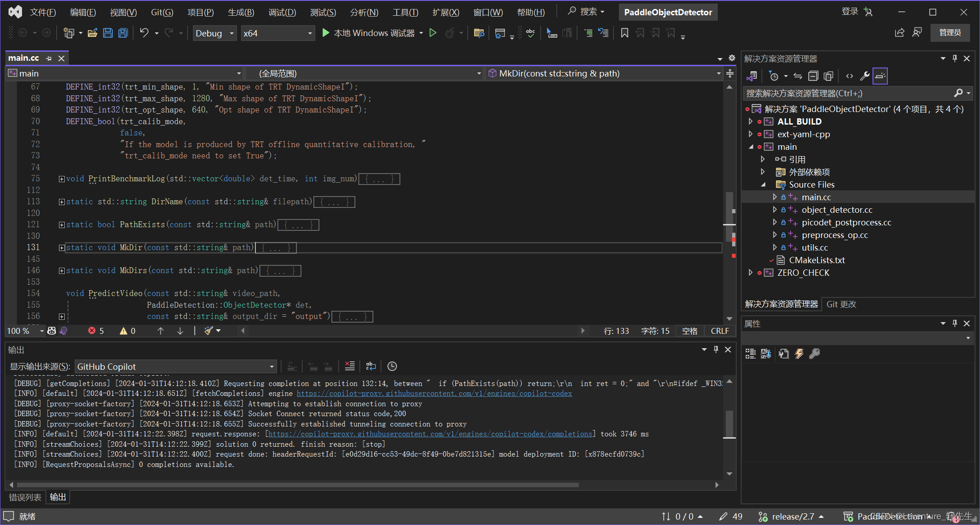Image resolution: width=980 pixels, height=525 pixels.
Task: Click the GitHub Copilot output source dropdown
Action: pyautogui.click(x=175, y=366)
